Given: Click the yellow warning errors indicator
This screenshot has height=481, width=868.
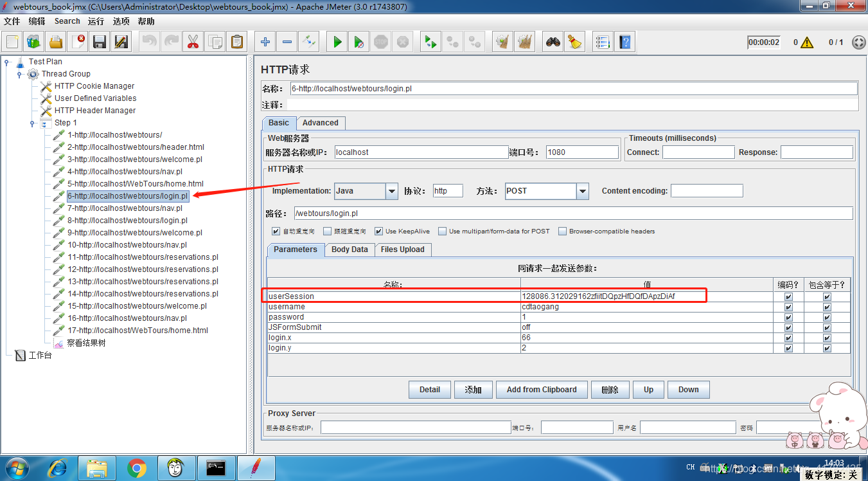Looking at the screenshot, I should tap(807, 42).
